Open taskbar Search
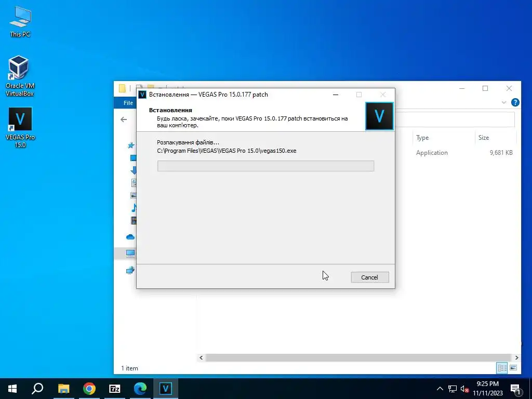This screenshot has width=532, height=399. point(37,389)
